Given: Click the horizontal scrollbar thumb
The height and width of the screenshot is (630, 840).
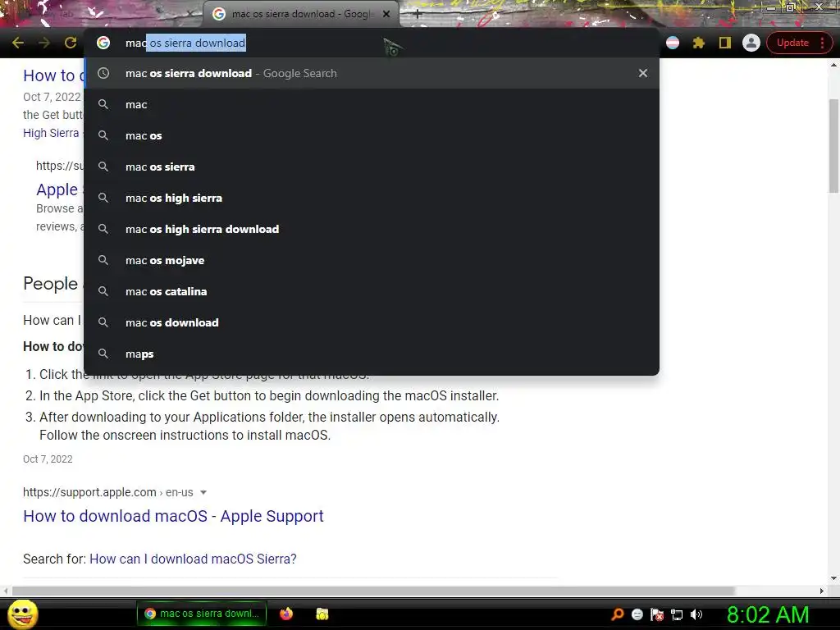Looking at the screenshot, I should tap(373, 591).
